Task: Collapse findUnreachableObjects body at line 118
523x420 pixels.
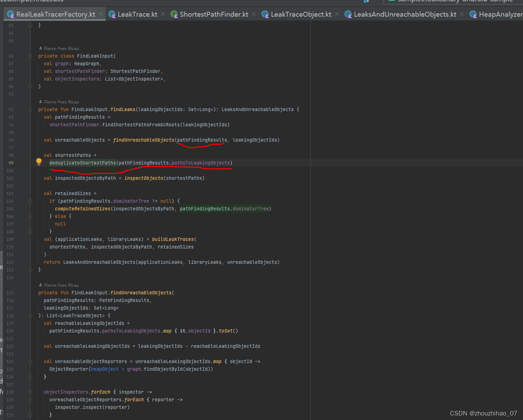Action: pyautogui.click(x=30, y=316)
